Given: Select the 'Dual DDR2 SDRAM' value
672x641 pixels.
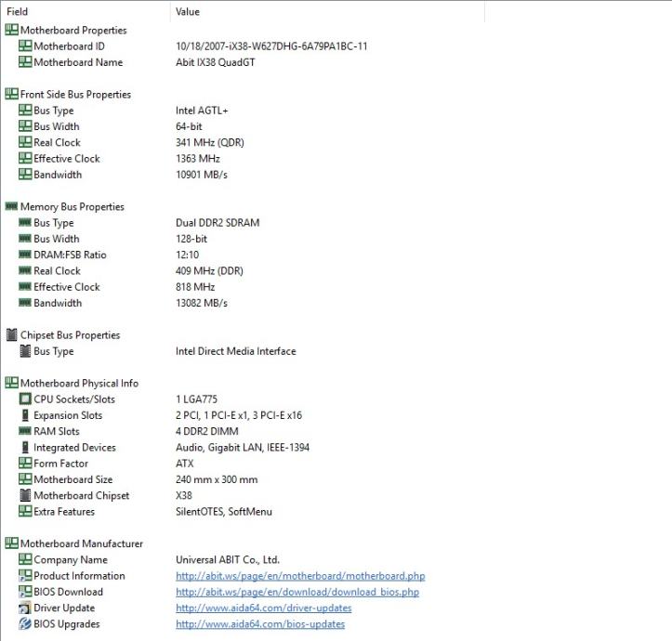Looking at the screenshot, I should click(x=217, y=223).
